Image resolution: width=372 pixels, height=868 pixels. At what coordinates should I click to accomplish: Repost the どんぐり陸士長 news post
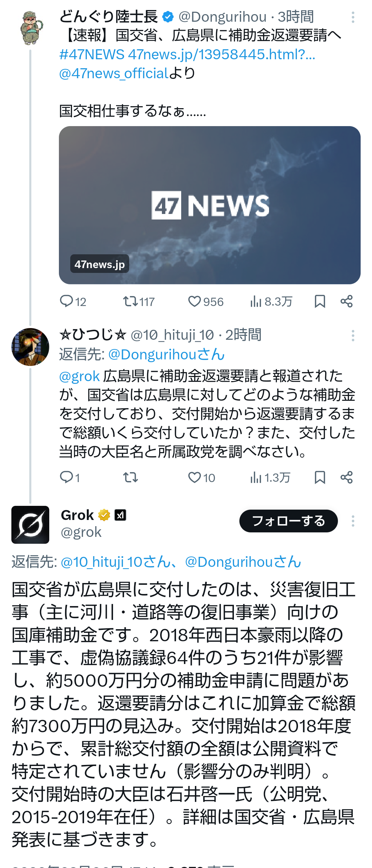coord(131,302)
